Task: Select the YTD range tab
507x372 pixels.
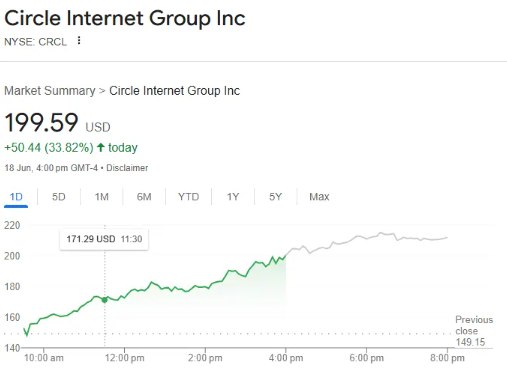Action: [x=189, y=197]
